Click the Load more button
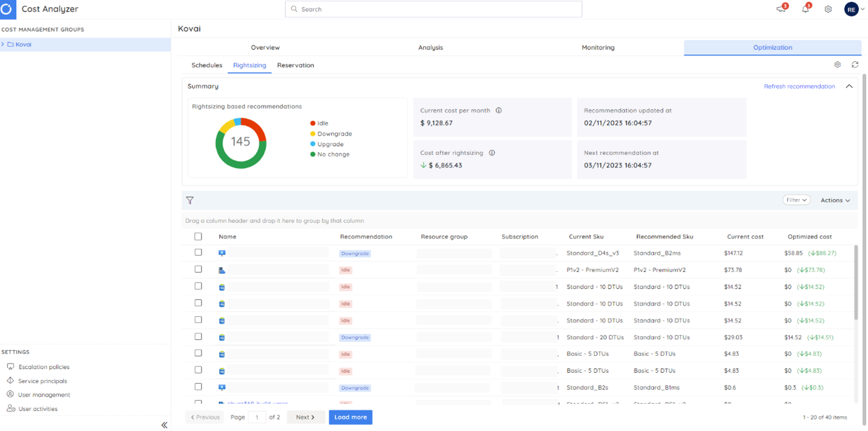Screen dimensions: 868x431 350,417
